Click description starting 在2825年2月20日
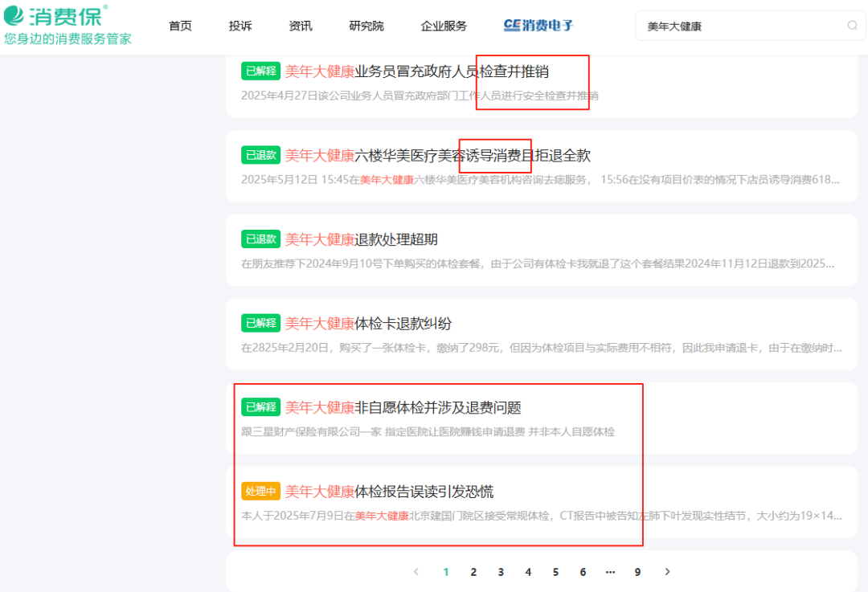Viewport: 868px width, 592px height. tap(542, 348)
